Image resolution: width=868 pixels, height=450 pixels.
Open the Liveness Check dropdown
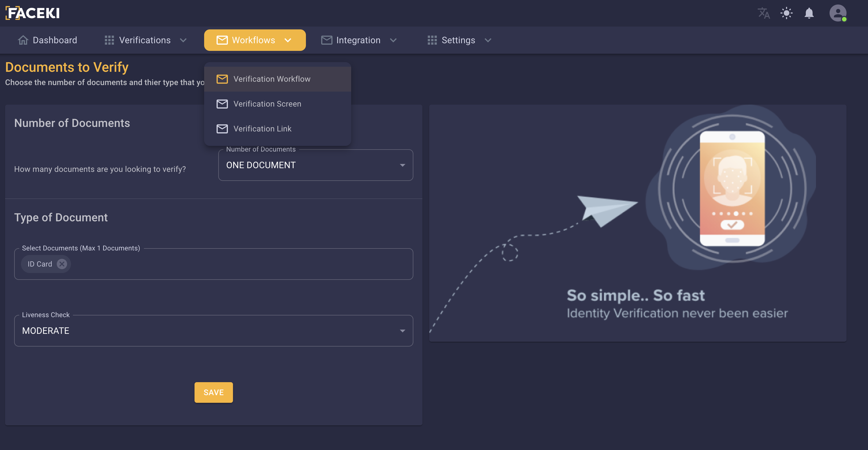(214, 331)
